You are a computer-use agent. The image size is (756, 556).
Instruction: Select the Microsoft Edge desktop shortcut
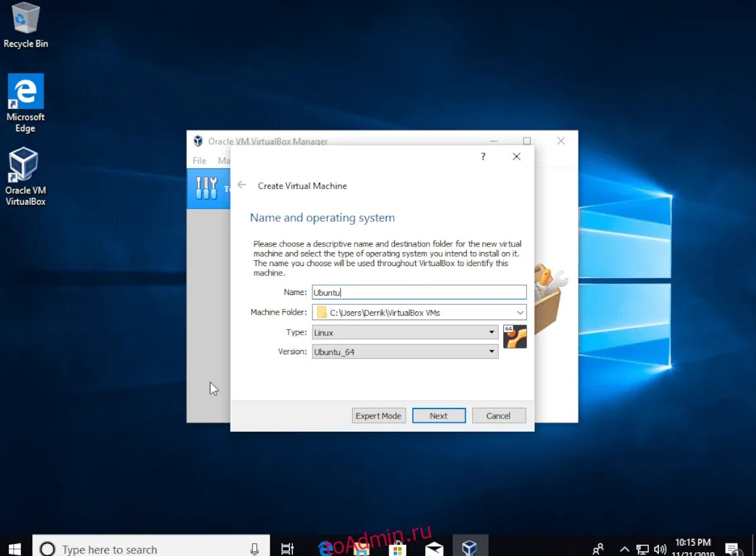coord(25,103)
